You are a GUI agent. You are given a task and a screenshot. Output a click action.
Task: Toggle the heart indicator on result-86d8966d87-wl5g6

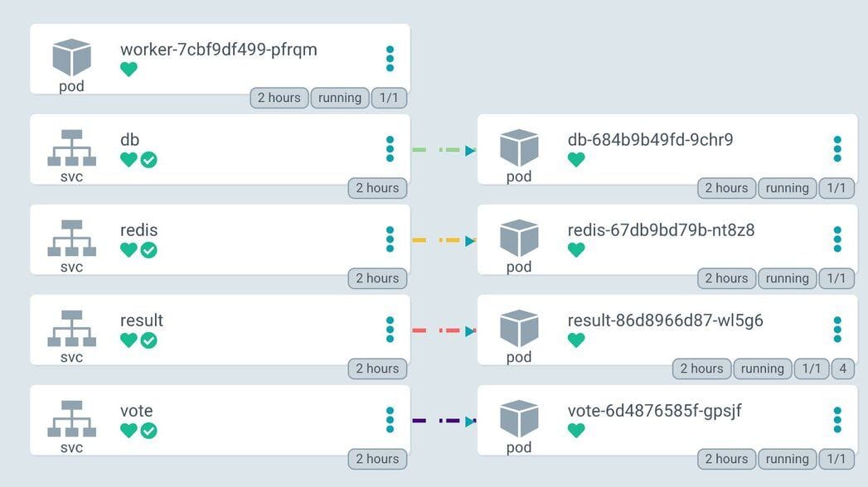click(x=576, y=340)
